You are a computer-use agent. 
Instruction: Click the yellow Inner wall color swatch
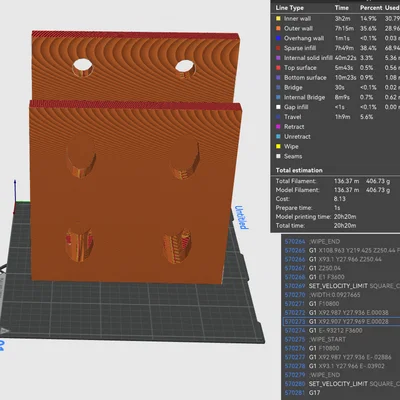coord(278,19)
